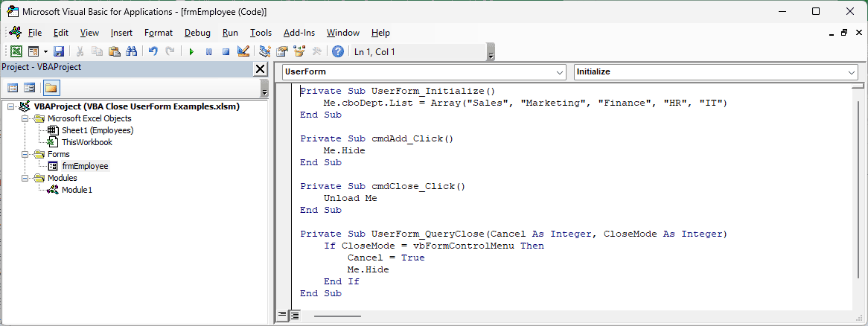This screenshot has height=326, width=868.
Task: Collapse the Forms folder
Action: [25, 154]
